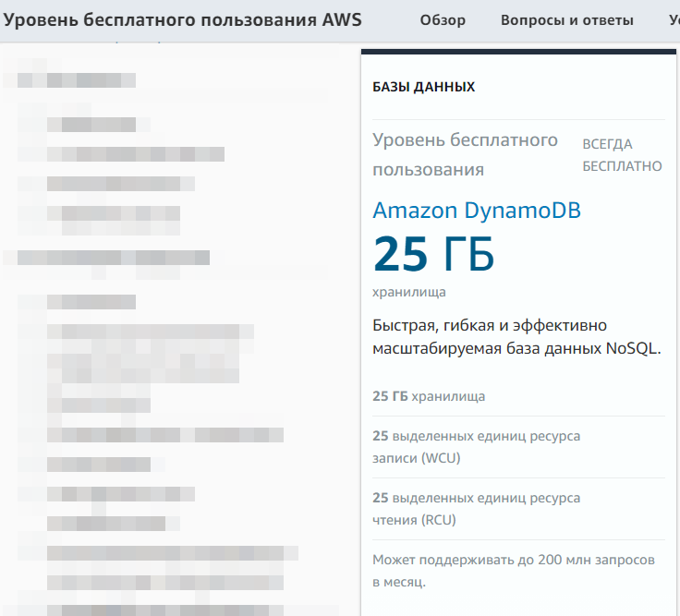Open the Обзор tab

[x=443, y=20]
